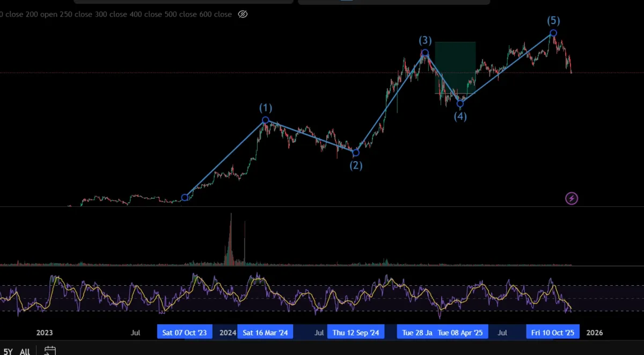
Task: Select wave (1) anchor circle
Action: (x=266, y=120)
